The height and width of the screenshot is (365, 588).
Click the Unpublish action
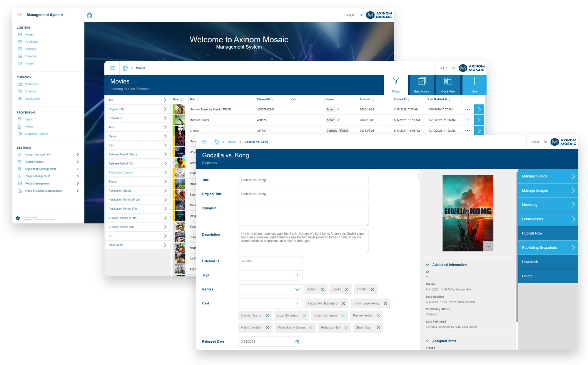coord(548,262)
